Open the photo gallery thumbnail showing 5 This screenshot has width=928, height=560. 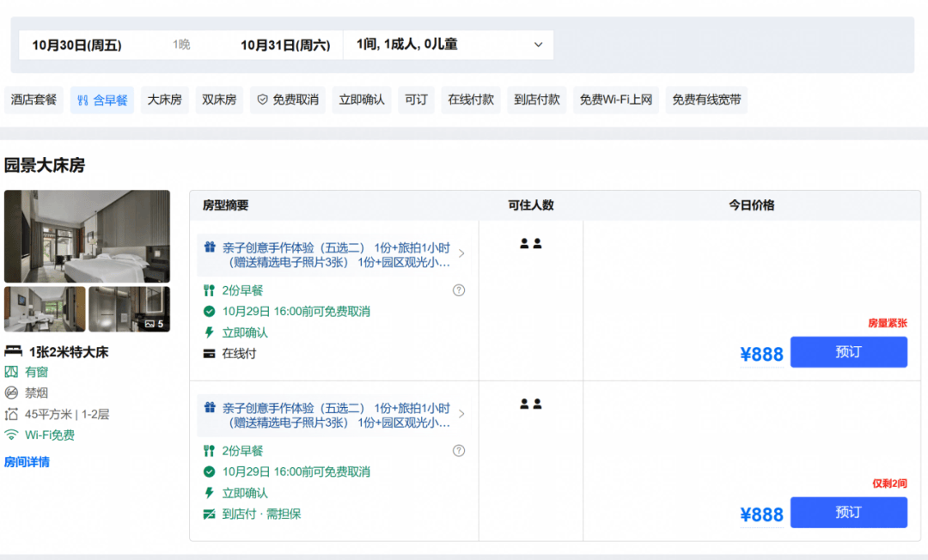(x=129, y=308)
